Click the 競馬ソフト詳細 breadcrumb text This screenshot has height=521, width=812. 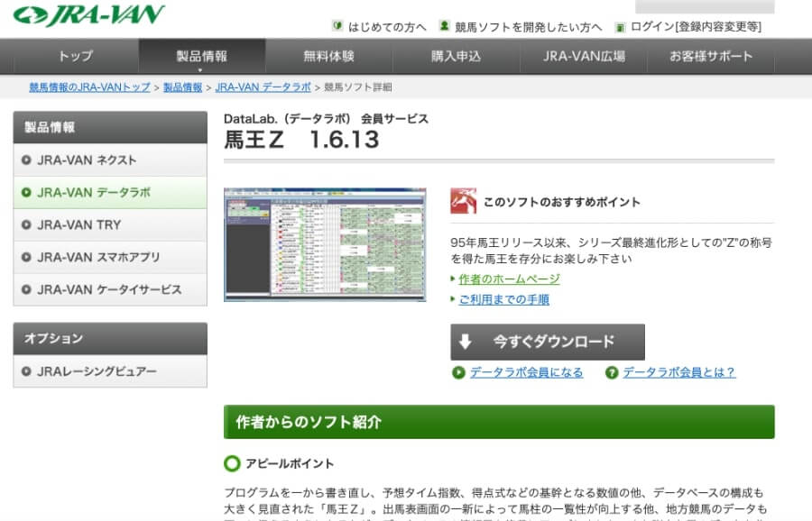[x=358, y=87]
